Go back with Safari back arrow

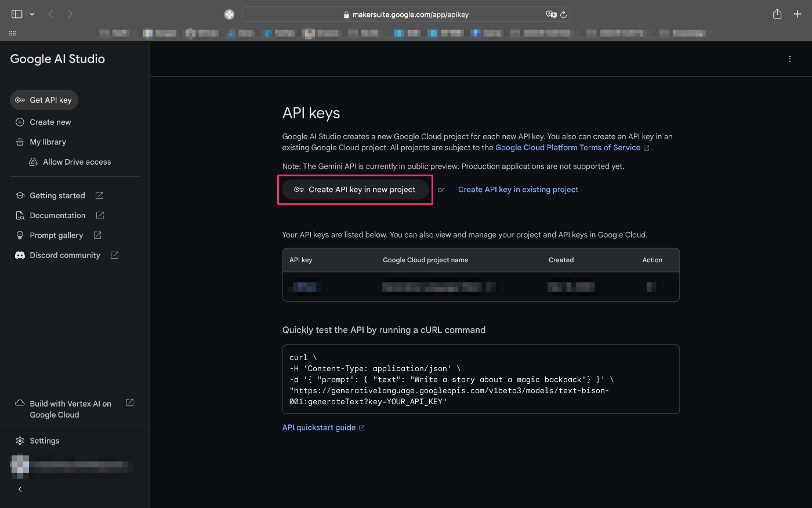pos(50,14)
